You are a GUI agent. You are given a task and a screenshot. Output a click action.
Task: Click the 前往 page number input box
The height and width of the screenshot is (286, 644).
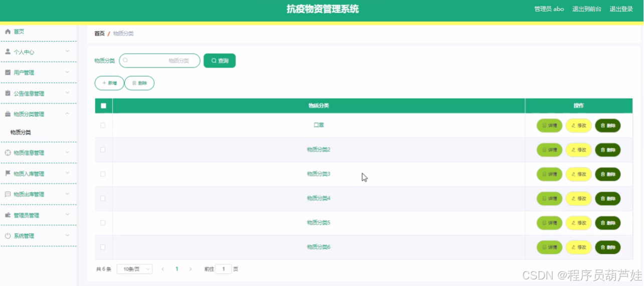coord(224,269)
